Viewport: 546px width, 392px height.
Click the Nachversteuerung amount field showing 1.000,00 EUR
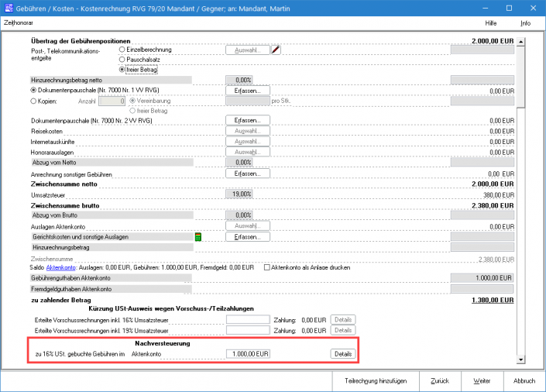click(248, 354)
